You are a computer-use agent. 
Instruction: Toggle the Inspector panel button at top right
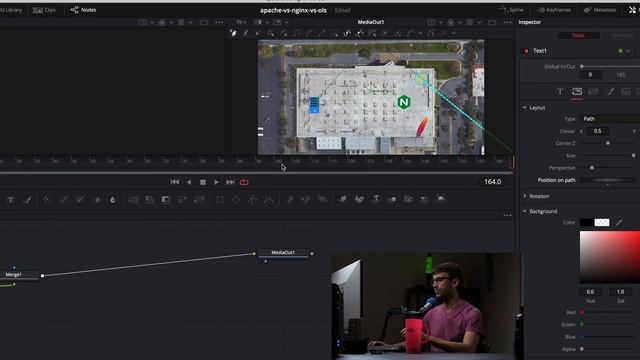click(633, 10)
